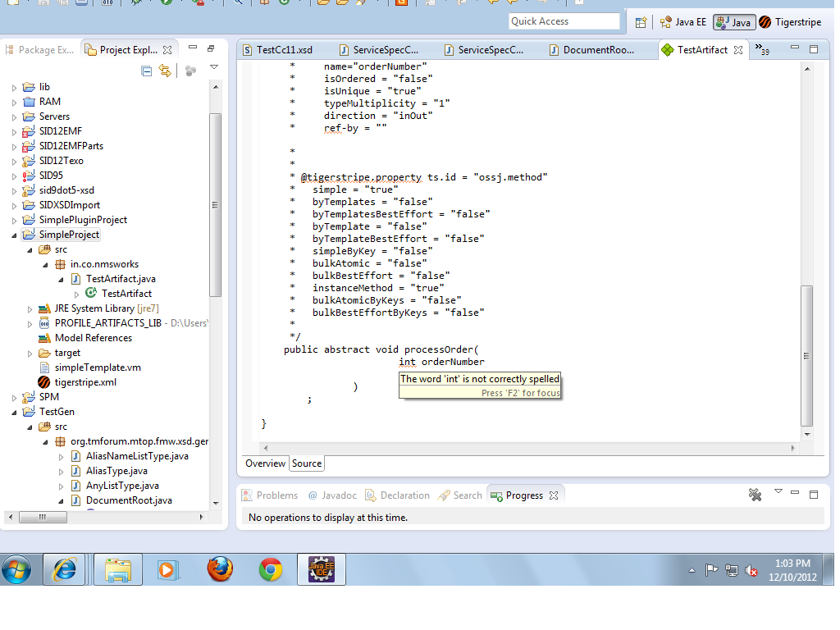
Task: Switch to the Javadoc tab
Action: (x=332, y=495)
